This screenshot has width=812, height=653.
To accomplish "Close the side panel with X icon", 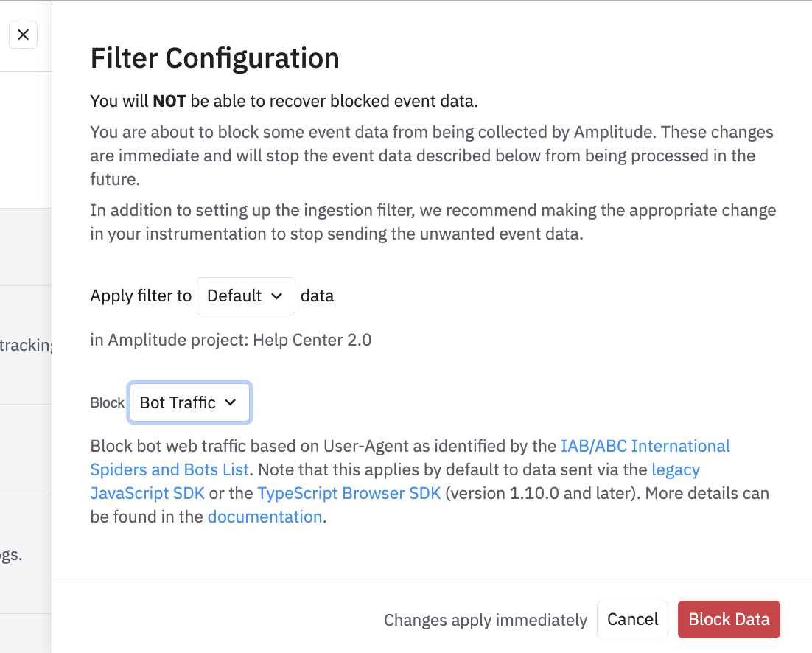I will [x=23, y=35].
